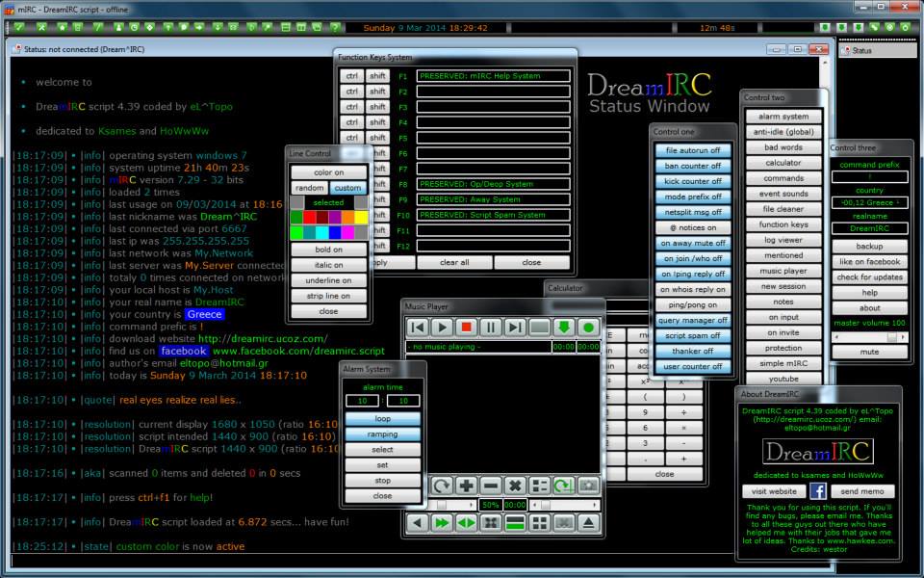Screen dimensions: 924x578
Task: Open www.facebook.com/dreamirc.script link
Action: pyautogui.click(x=298, y=351)
